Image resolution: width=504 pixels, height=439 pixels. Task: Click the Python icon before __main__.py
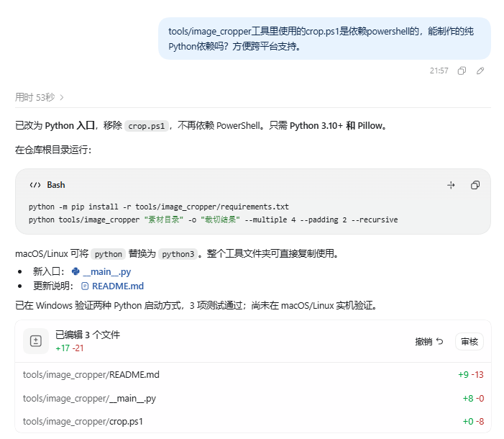(x=75, y=271)
